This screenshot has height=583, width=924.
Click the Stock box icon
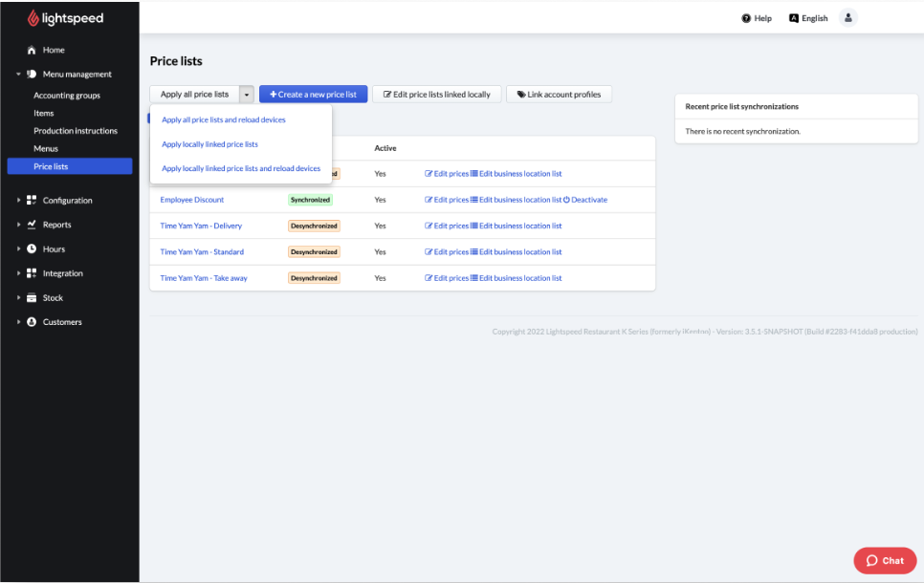(x=32, y=298)
